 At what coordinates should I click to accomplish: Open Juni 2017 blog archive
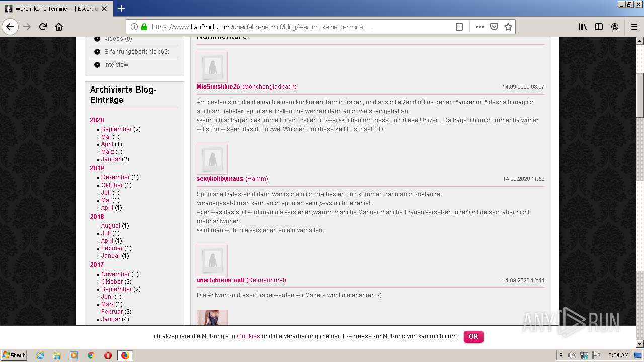pyautogui.click(x=107, y=297)
